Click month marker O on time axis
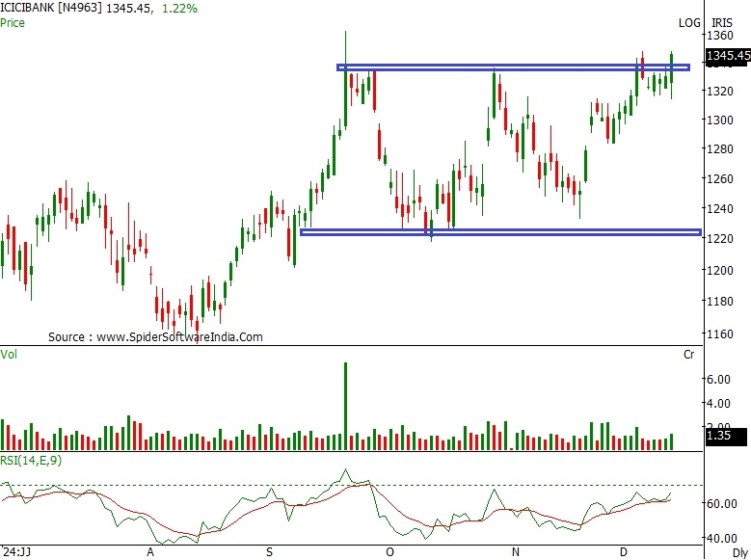This screenshot has width=751, height=560. 390,553
